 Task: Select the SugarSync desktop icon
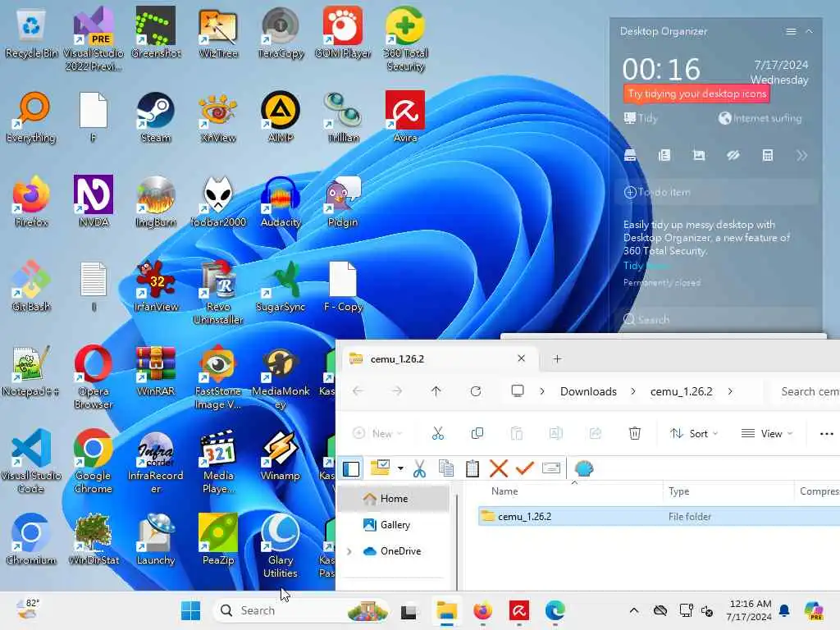[x=281, y=286]
